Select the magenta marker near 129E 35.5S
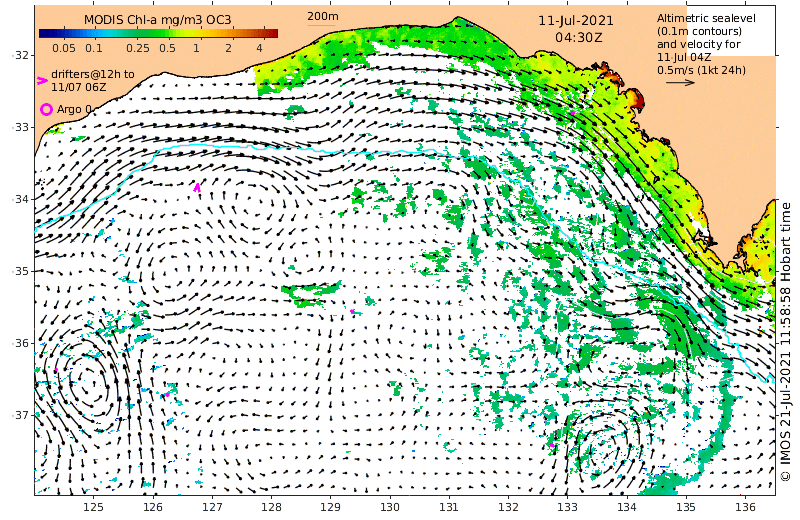The height and width of the screenshot is (520, 800). point(352,311)
